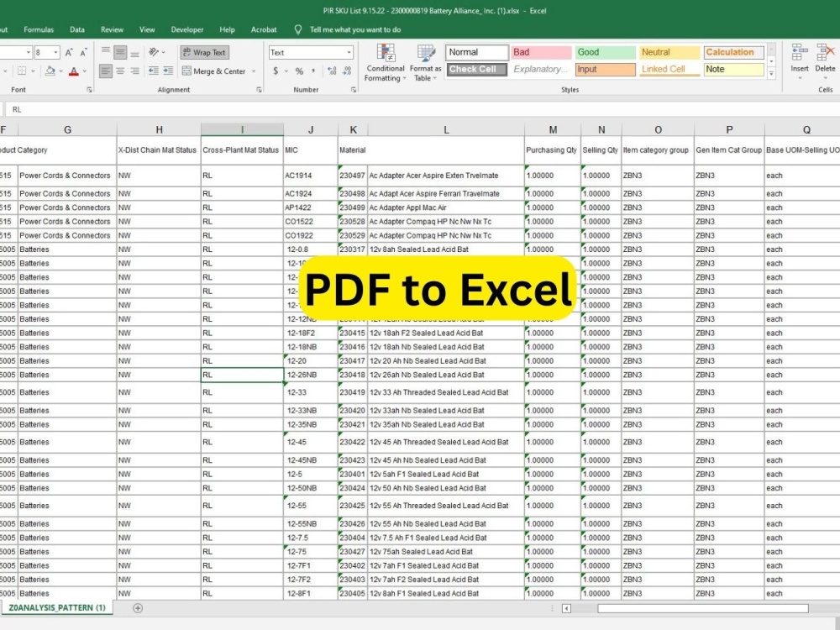Increase font size with the larger A icon
Viewport: 840px width, 630px height.
[x=69, y=52]
